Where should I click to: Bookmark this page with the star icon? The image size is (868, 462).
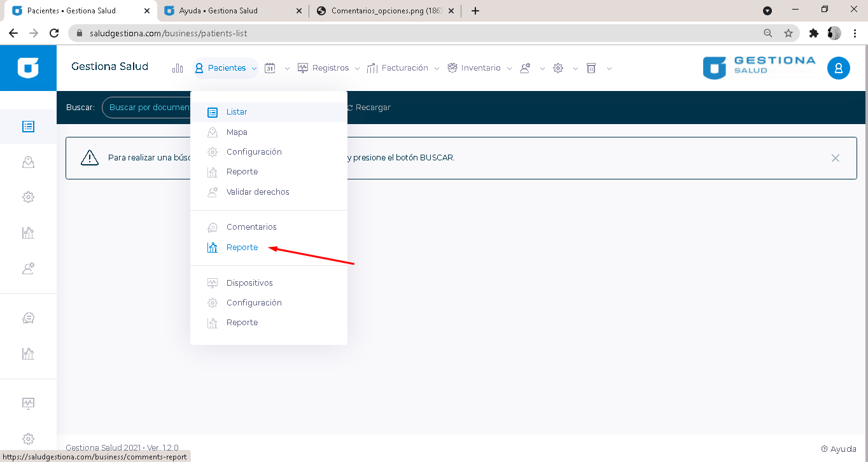(x=788, y=33)
